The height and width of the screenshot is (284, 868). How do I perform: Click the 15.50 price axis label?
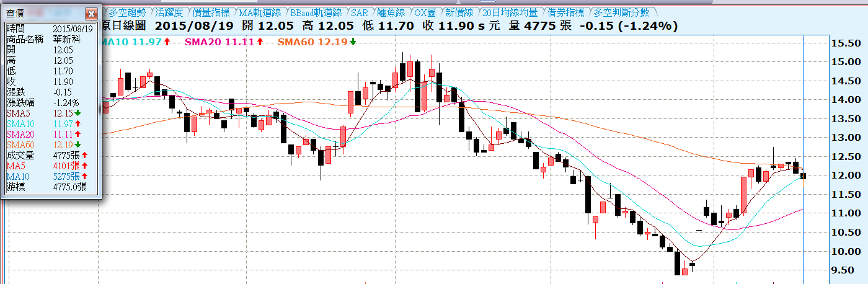(845, 43)
